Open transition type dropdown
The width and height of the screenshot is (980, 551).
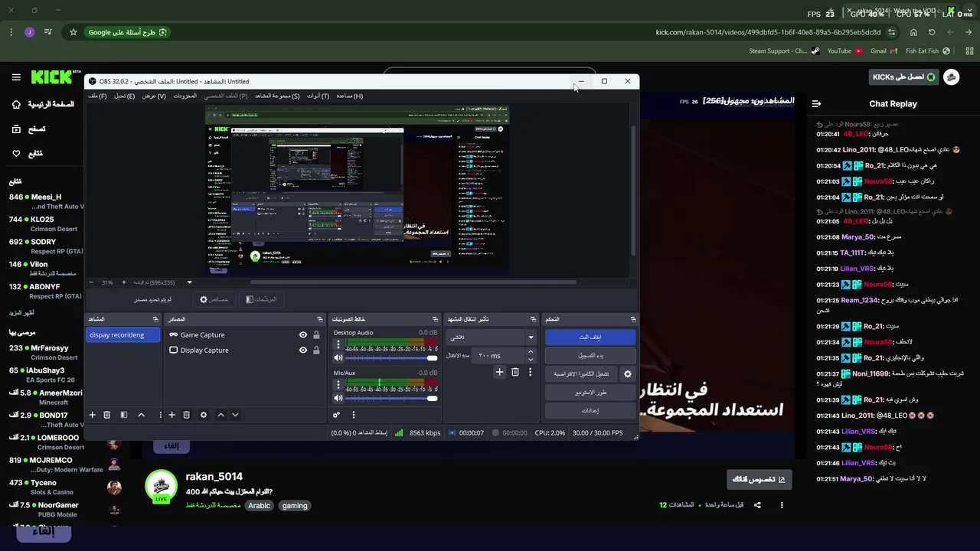[492, 337]
